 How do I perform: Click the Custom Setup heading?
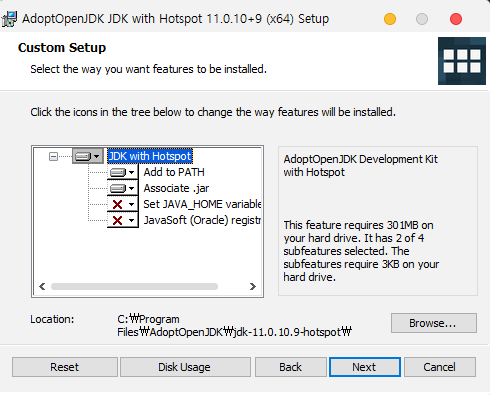[x=62, y=48]
